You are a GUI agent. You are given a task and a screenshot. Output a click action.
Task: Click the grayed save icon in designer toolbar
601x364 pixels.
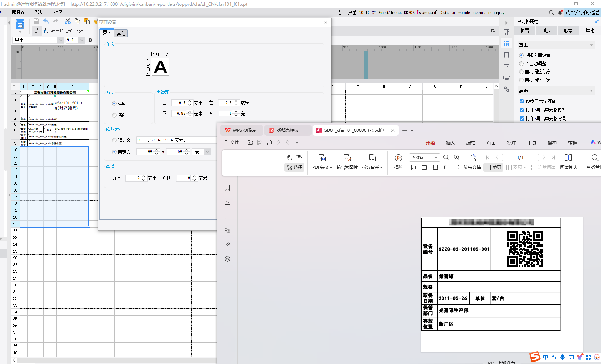coord(36,21)
